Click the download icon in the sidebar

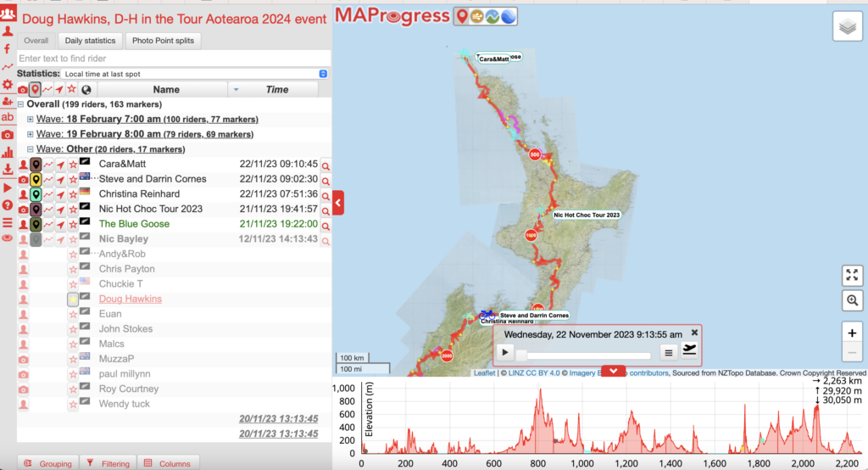pos(8,169)
